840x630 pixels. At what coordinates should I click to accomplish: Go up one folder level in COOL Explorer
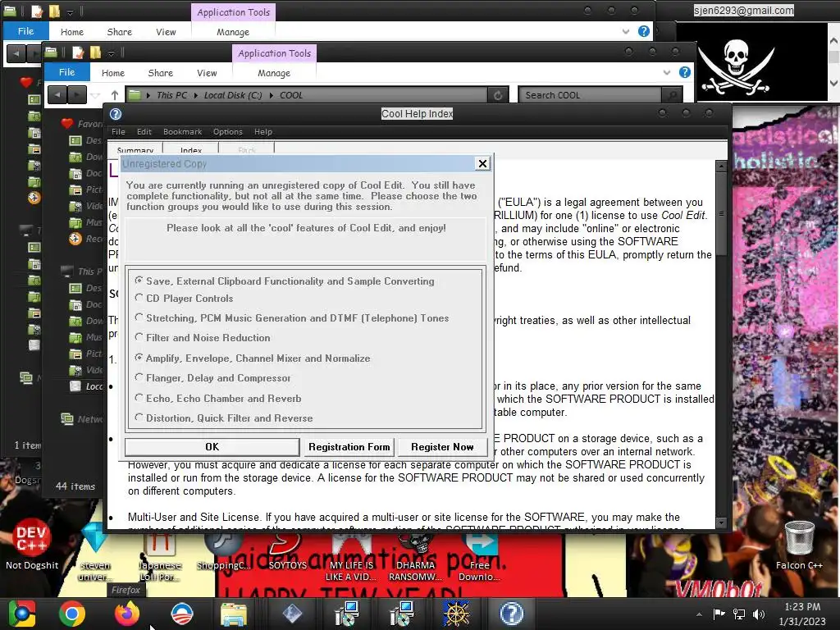click(115, 95)
